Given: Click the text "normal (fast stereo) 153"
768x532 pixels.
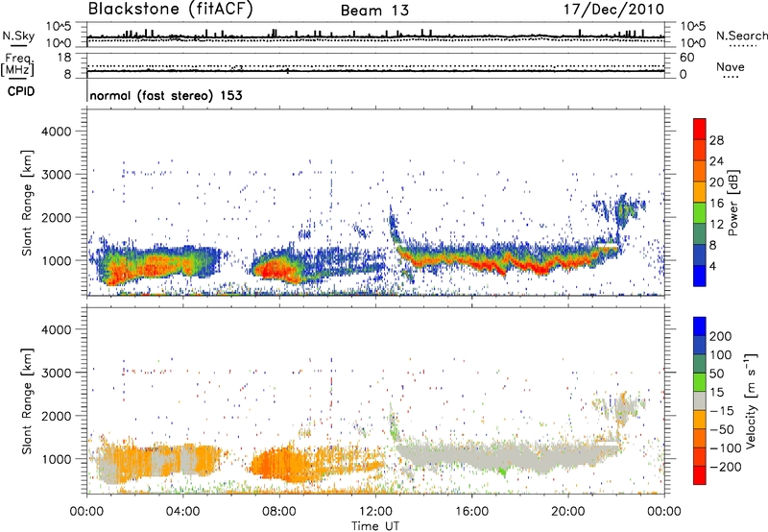Looking at the screenshot, I should click(x=166, y=96).
